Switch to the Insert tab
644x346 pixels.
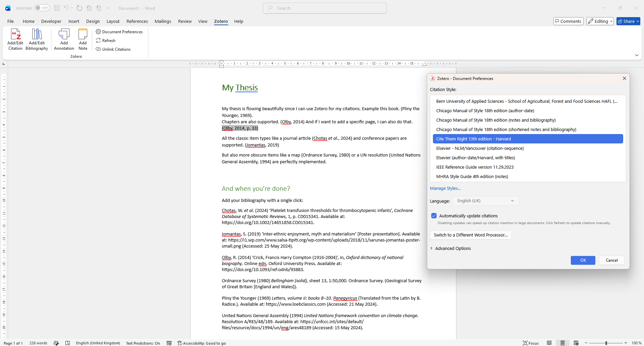point(74,21)
